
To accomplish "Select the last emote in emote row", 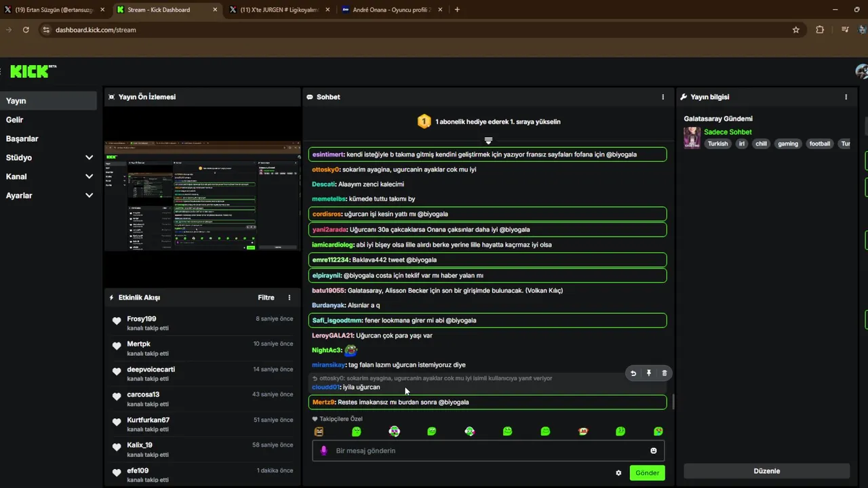I will (658, 432).
